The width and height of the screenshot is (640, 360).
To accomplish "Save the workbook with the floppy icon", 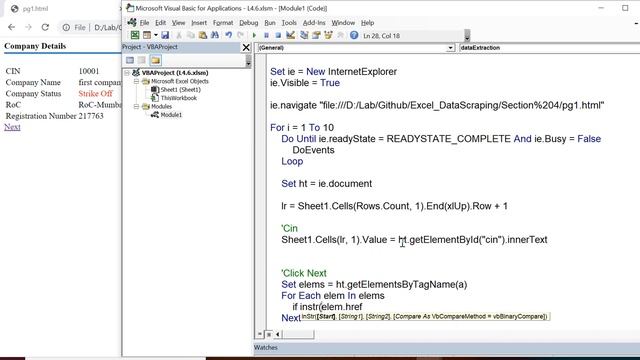I will [165, 36].
